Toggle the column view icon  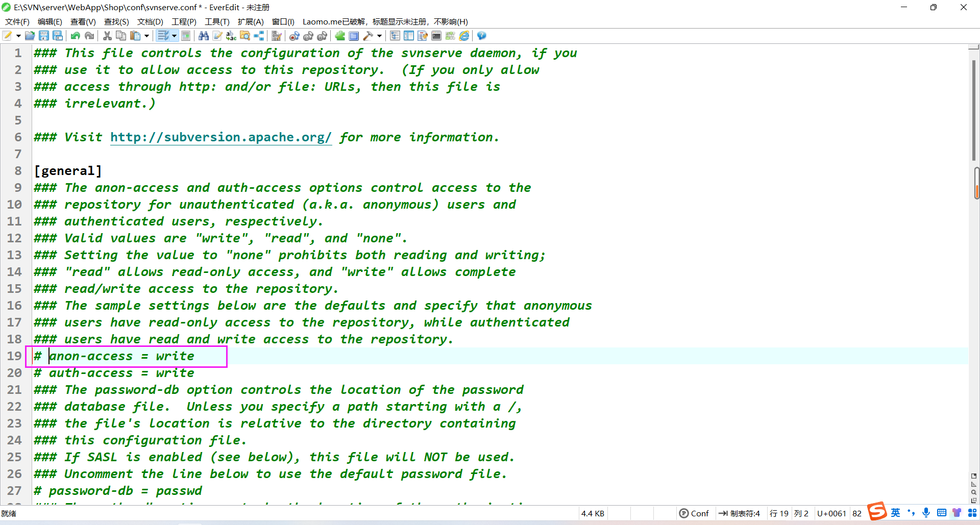point(186,36)
